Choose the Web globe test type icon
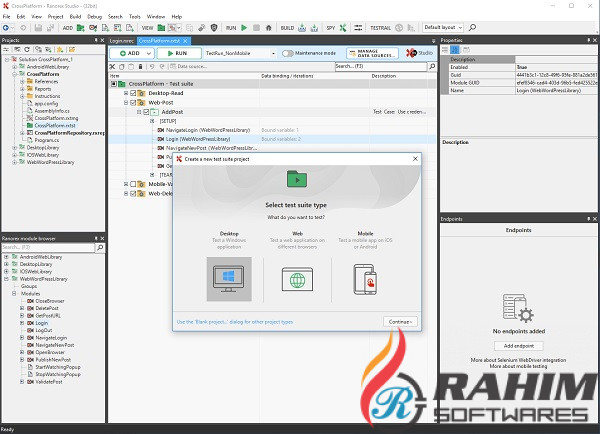 click(x=295, y=279)
